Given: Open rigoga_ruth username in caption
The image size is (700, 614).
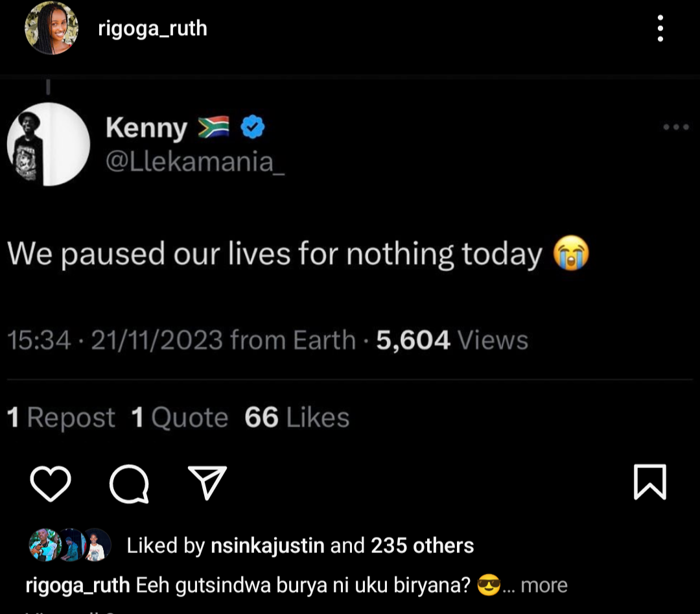Looking at the screenshot, I should pos(78,585).
